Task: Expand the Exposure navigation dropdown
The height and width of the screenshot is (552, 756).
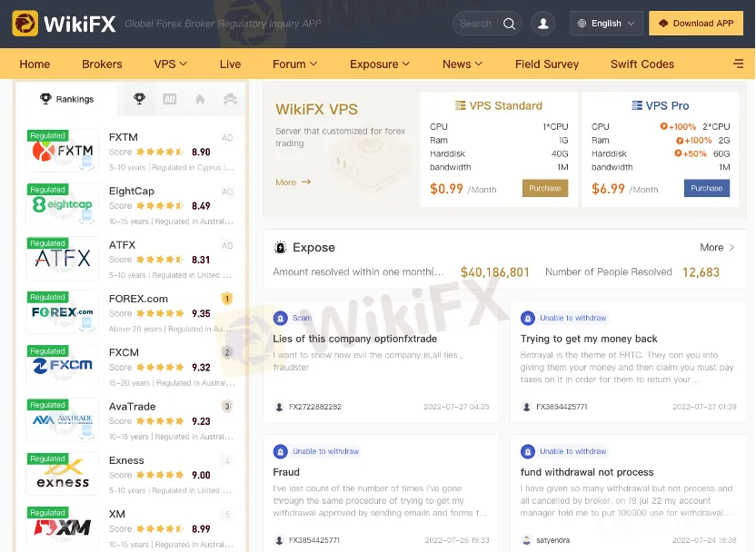Action: [x=380, y=64]
